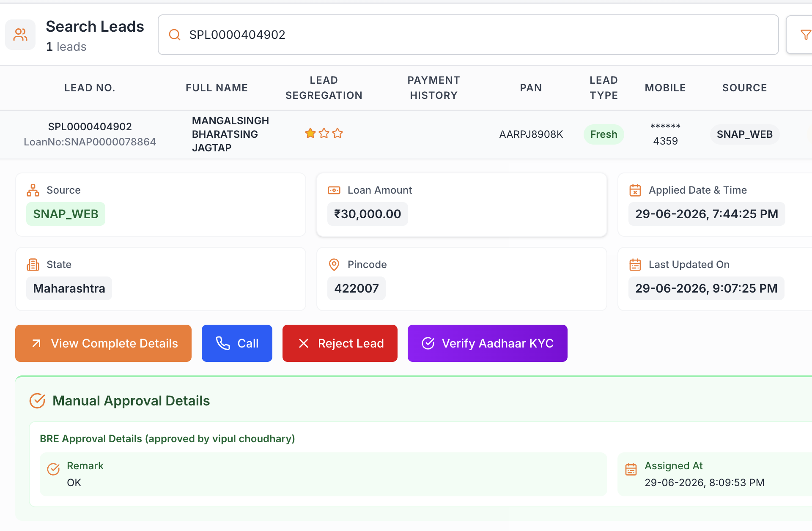
Task: Click Remark value OK
Action: (74, 482)
